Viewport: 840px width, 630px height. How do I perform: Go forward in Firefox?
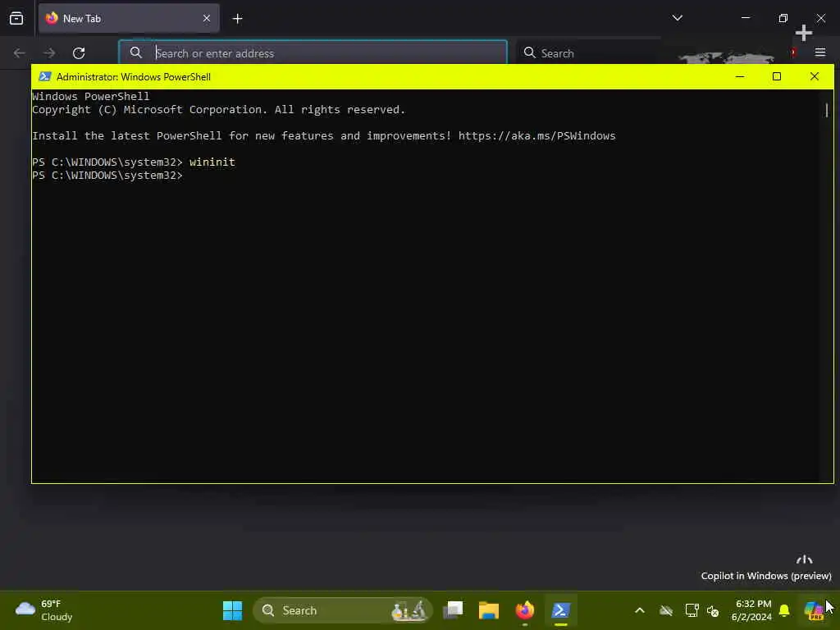49,53
